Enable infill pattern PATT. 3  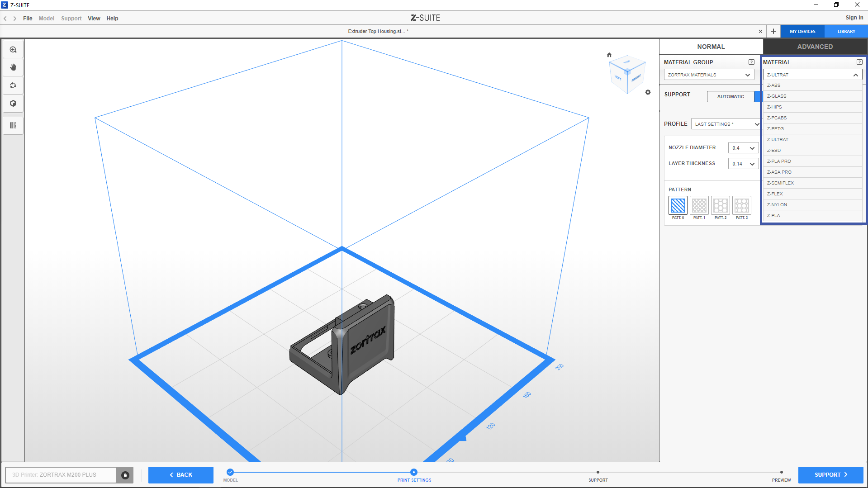coord(741,206)
